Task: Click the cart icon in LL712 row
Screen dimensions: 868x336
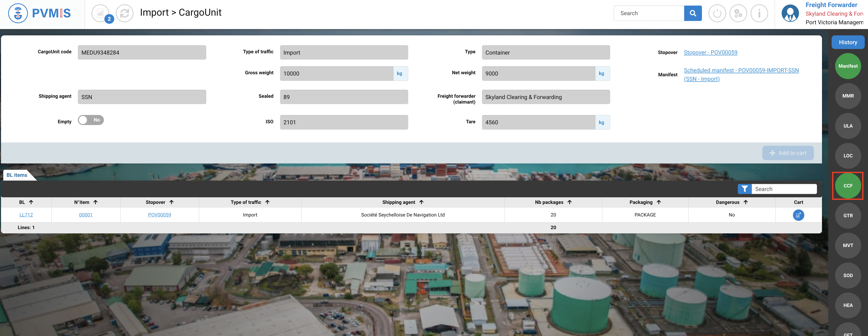Action: 798,215
